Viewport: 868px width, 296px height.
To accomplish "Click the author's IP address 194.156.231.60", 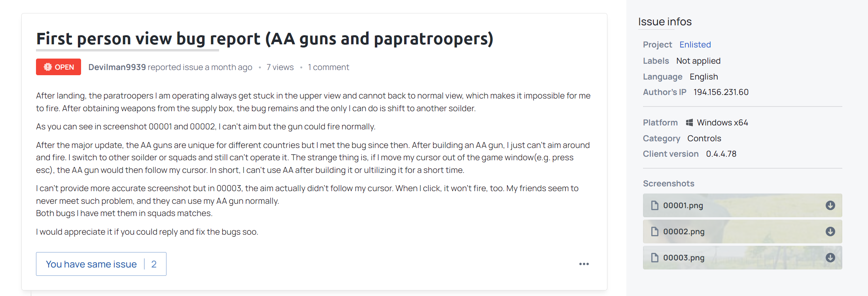I will pyautogui.click(x=721, y=92).
